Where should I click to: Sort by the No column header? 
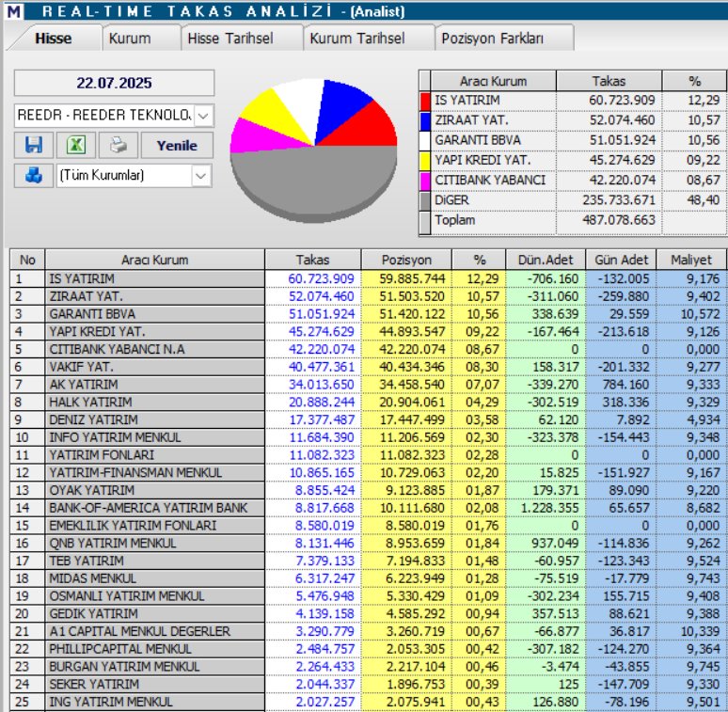(x=27, y=260)
